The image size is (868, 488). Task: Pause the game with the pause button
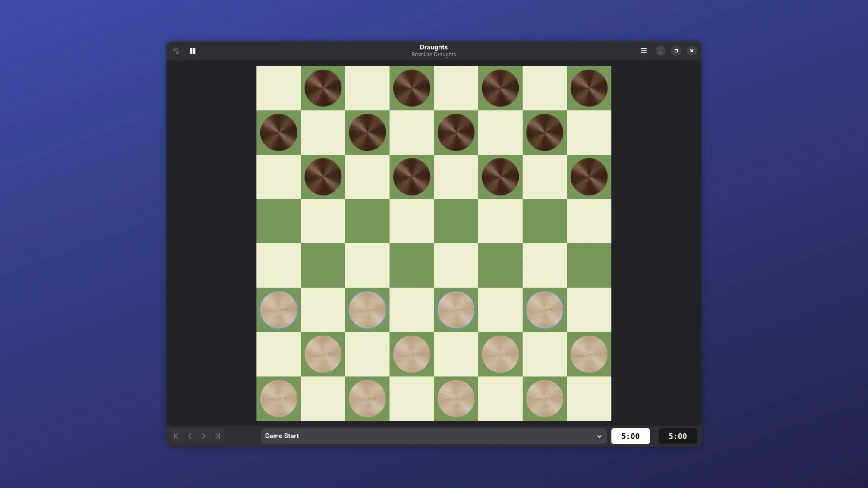coord(193,51)
